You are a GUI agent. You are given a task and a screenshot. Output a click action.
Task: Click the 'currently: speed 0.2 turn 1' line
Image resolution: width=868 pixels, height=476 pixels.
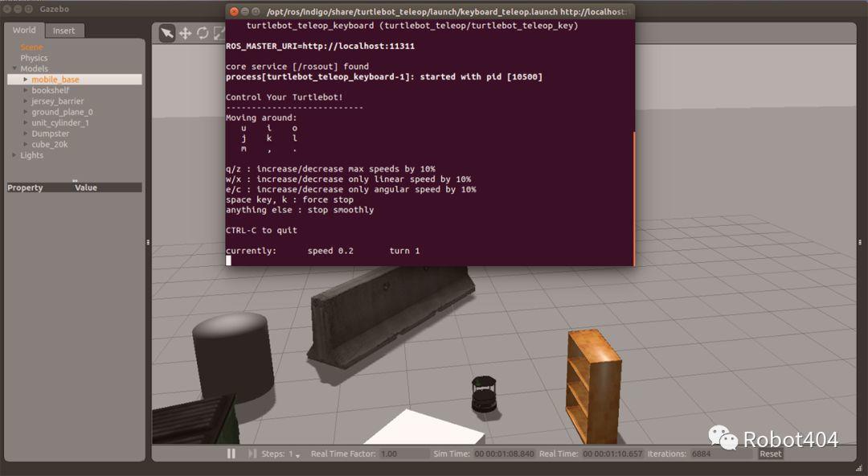[x=323, y=251]
